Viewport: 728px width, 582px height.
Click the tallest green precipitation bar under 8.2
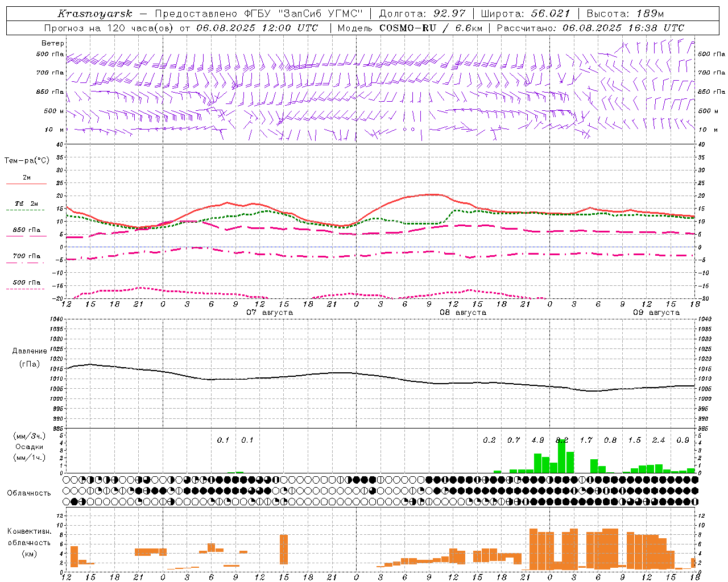[562, 456]
